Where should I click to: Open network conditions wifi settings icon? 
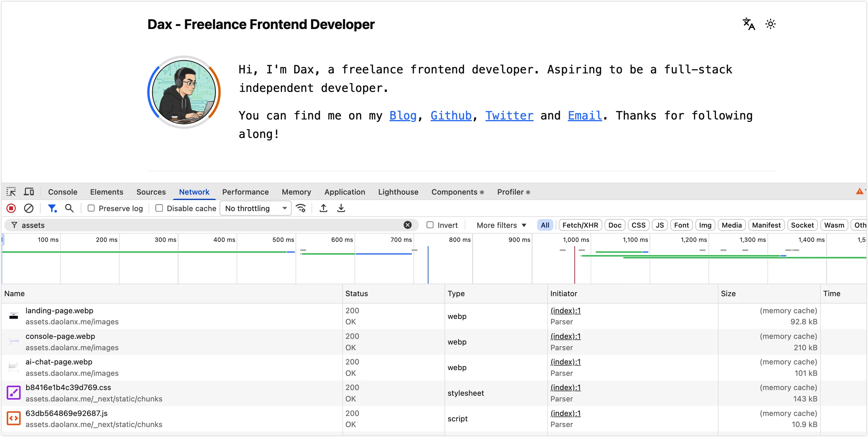(300, 208)
